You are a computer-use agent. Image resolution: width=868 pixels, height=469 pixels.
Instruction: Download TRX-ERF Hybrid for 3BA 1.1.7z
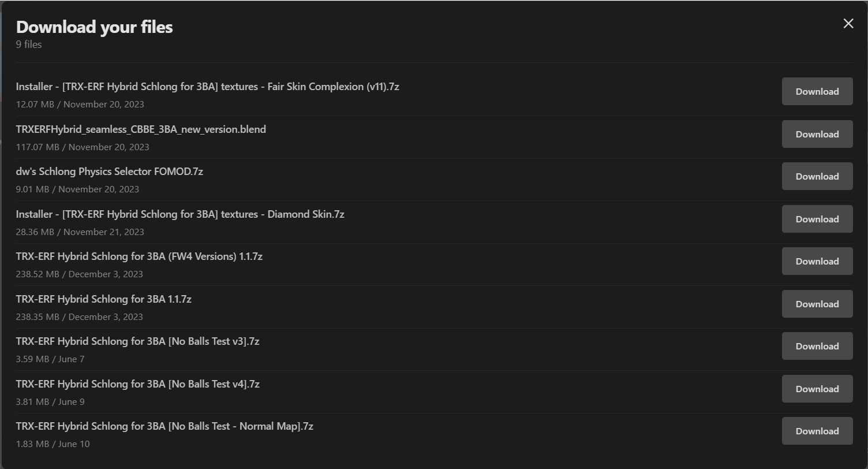pyautogui.click(x=817, y=304)
